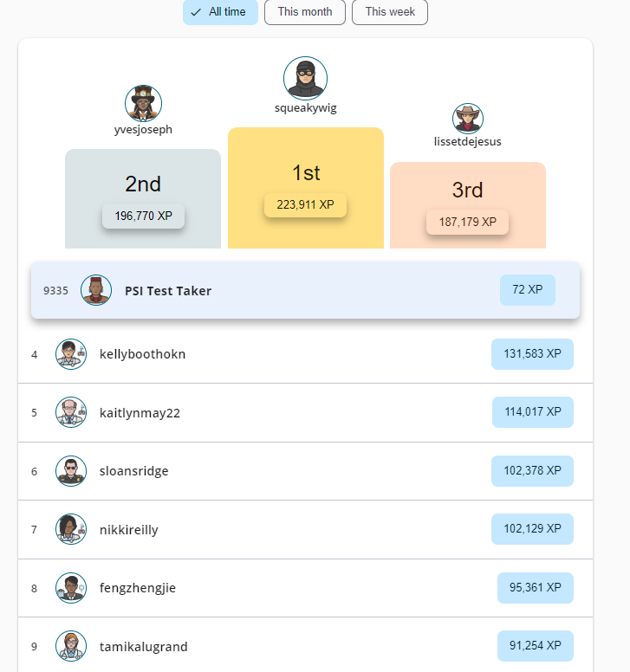This screenshot has width=630, height=672.
Task: Select the All time filter
Action: click(220, 12)
